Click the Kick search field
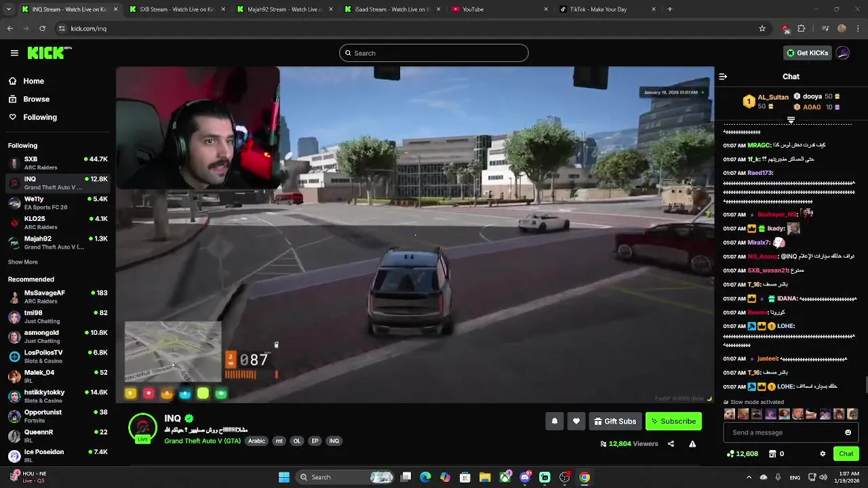The height and width of the screenshot is (488, 868). point(434,53)
